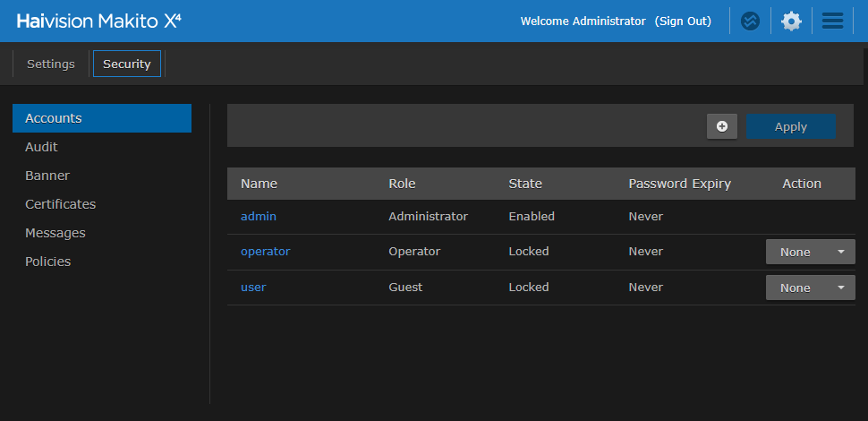
Task: Click the user account name
Action: 253,288
